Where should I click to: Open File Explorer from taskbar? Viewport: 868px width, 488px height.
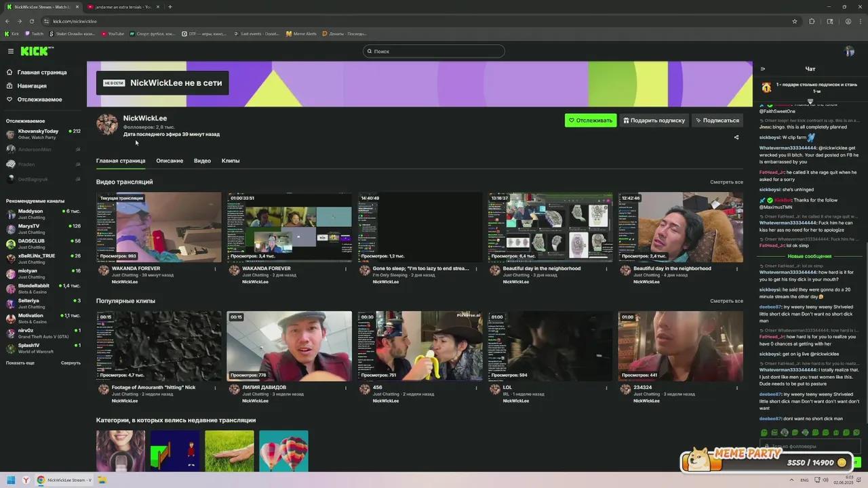point(102,480)
